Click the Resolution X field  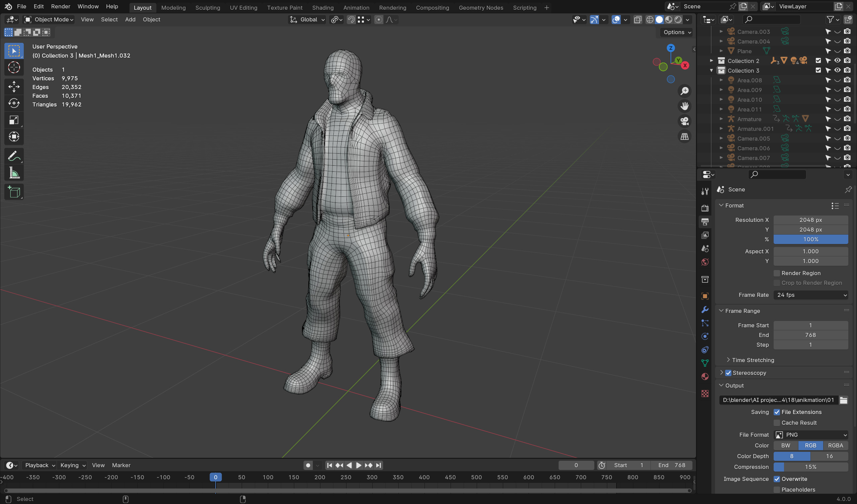pos(811,220)
